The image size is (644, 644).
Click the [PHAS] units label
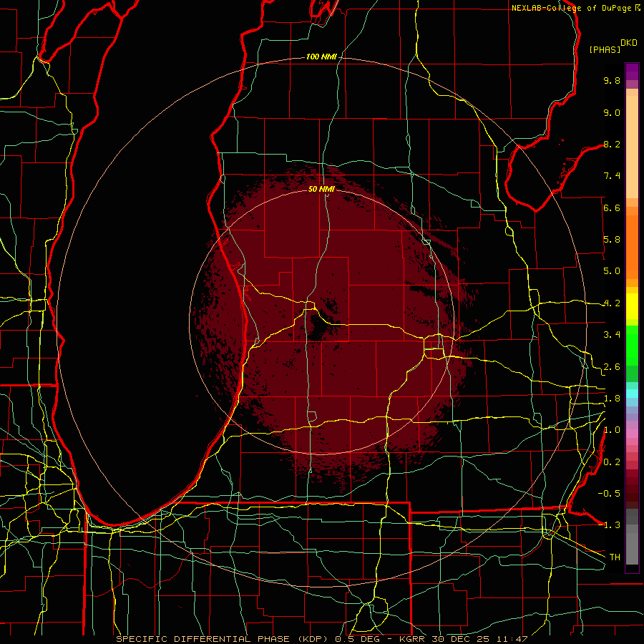point(605,49)
